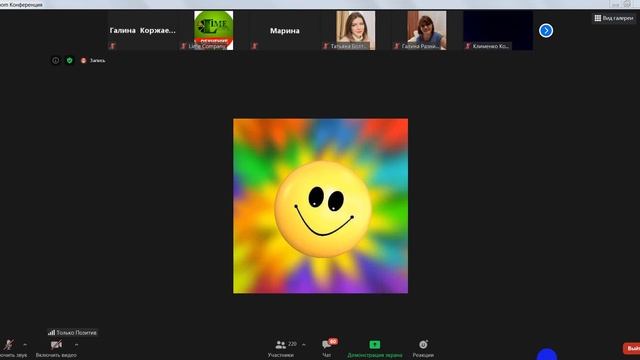Show next participants with blue arrow
Image resolution: width=640 pixels, height=360 pixels.
546,31
